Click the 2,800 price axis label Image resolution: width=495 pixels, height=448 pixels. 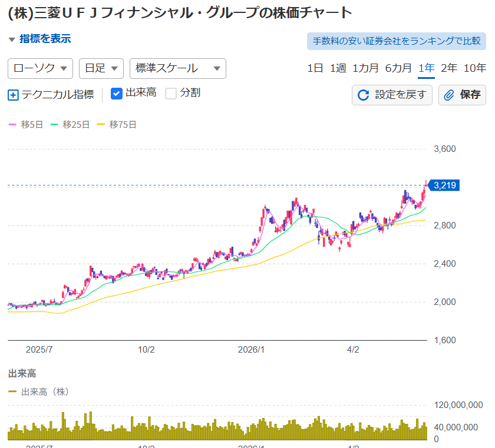[x=445, y=225]
